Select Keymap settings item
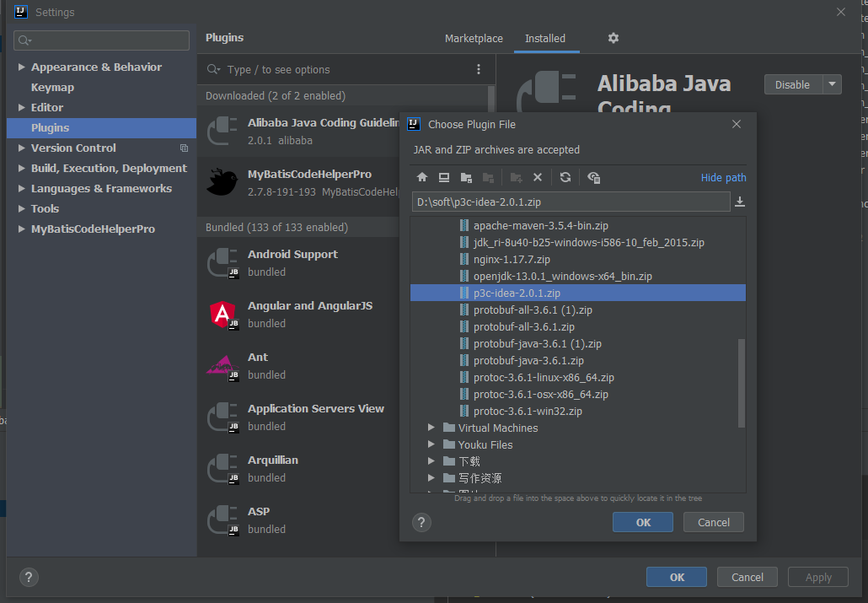 point(52,88)
